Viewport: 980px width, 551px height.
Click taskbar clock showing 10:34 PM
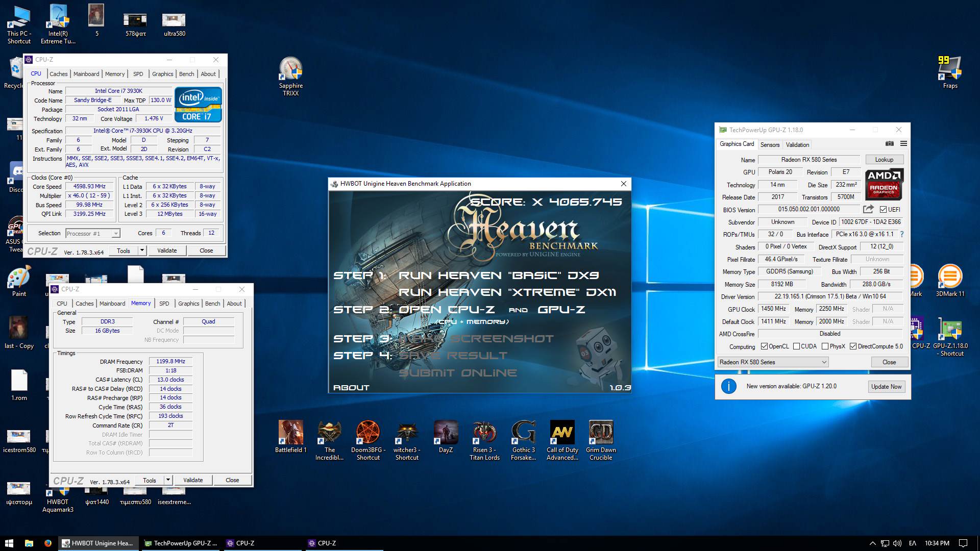(x=937, y=543)
